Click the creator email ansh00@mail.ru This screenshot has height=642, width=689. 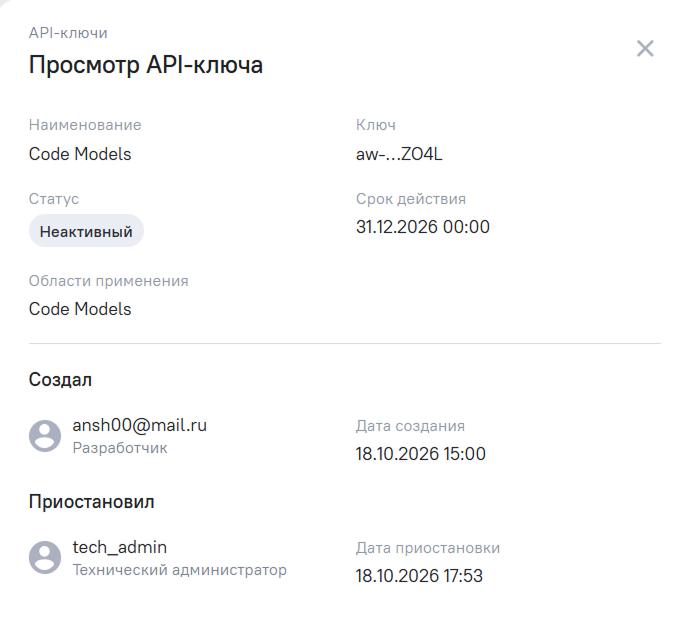[139, 425]
